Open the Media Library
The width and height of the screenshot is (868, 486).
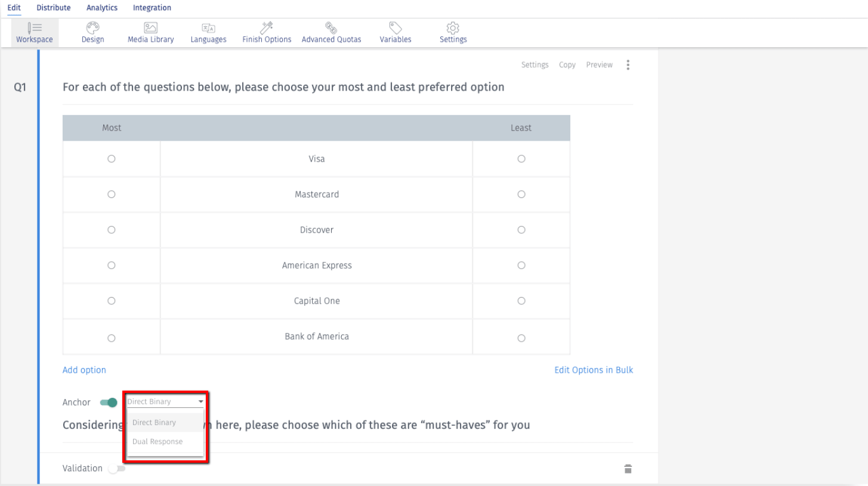[150, 32]
